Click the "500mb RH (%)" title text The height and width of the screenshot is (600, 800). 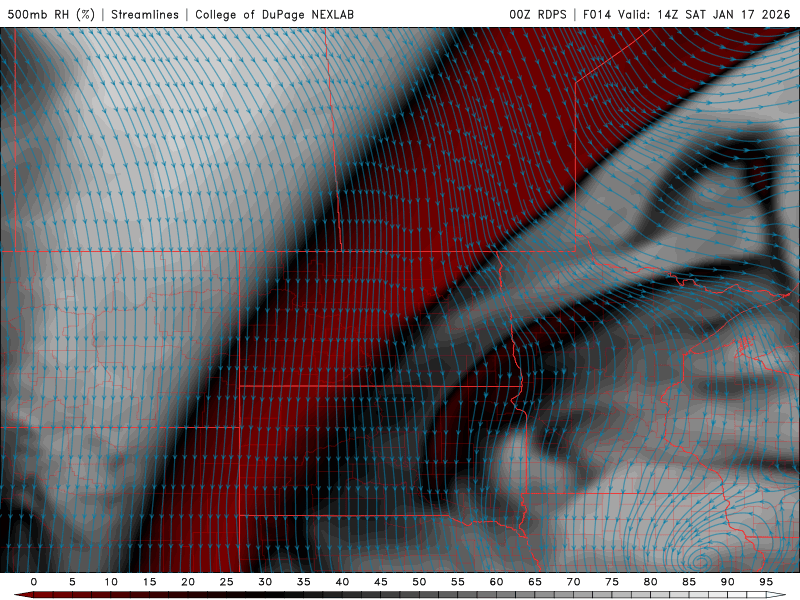(x=51, y=14)
